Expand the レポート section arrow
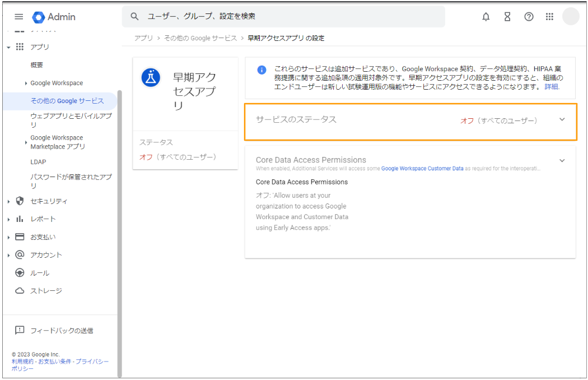This screenshot has height=380, width=588. [x=8, y=219]
